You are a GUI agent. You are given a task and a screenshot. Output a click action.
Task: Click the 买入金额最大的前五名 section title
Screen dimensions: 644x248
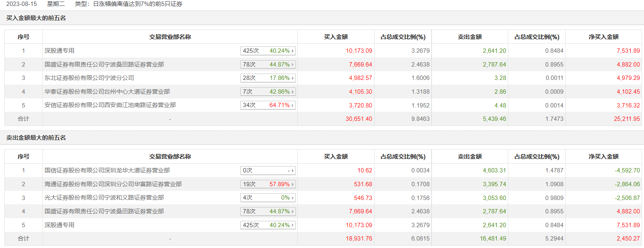(x=36, y=18)
